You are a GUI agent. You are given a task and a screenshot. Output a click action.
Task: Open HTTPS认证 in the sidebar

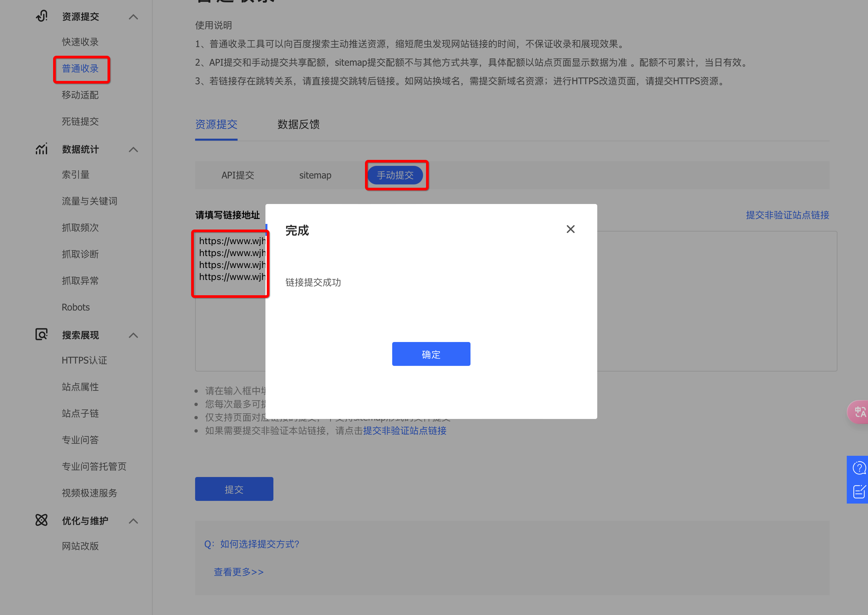coord(85,360)
